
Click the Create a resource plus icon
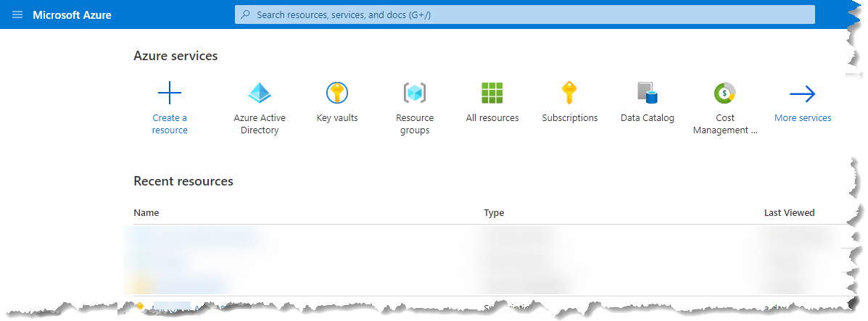170,93
